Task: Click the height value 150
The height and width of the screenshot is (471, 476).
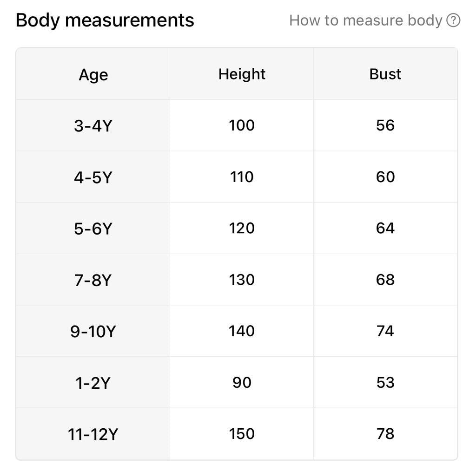Action: pyautogui.click(x=242, y=434)
